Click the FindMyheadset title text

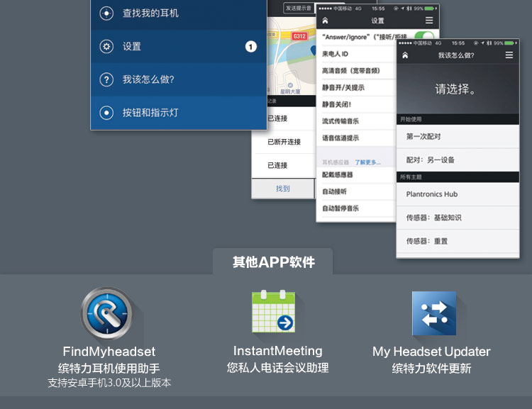(x=109, y=352)
